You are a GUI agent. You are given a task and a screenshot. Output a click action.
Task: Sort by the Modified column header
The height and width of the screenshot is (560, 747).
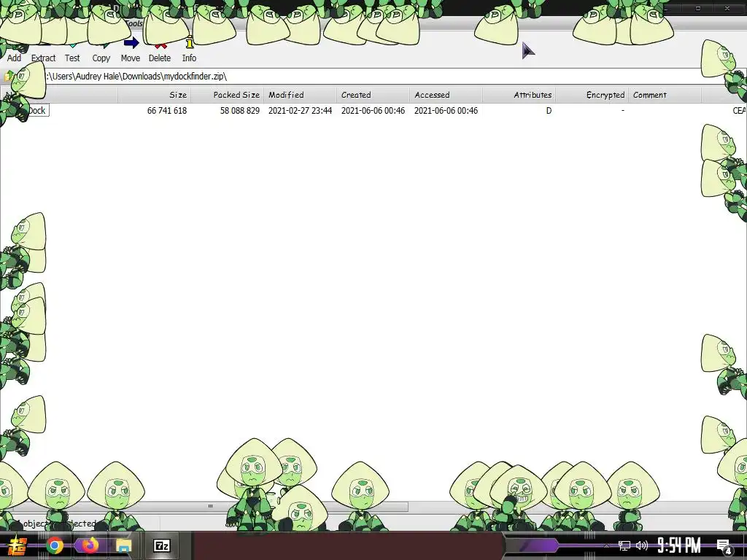tap(300, 95)
